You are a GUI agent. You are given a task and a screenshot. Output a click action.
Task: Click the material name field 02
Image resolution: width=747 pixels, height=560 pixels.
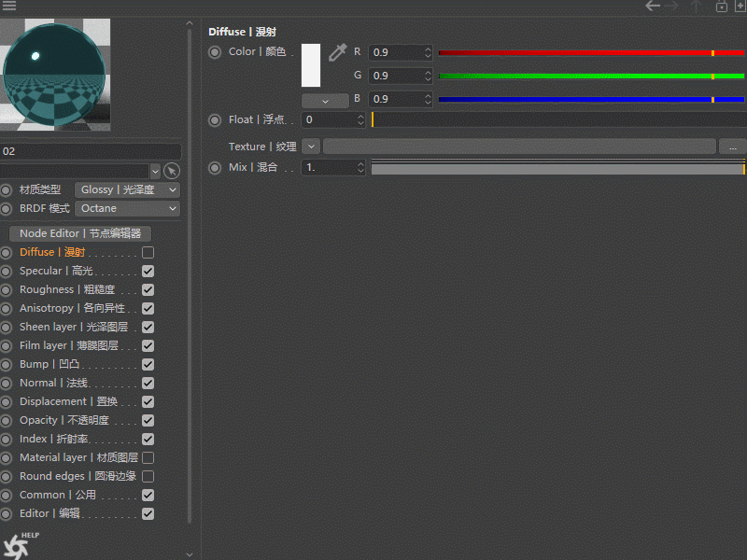click(x=91, y=151)
